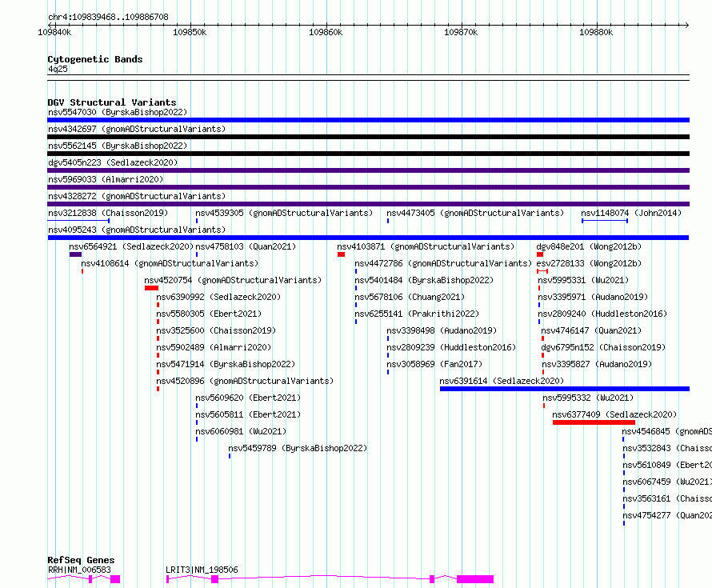Image resolution: width=712 pixels, height=588 pixels.
Task: Click nsv6391614 (Sedlazeck2020) label
Action: tap(502, 381)
